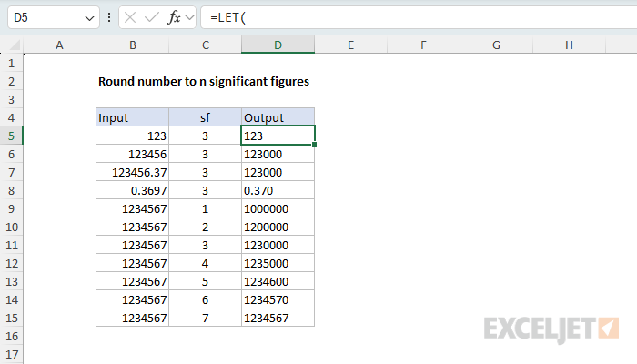Click the 'Input' header cell
Screen dimensions: 637x364
click(x=133, y=117)
